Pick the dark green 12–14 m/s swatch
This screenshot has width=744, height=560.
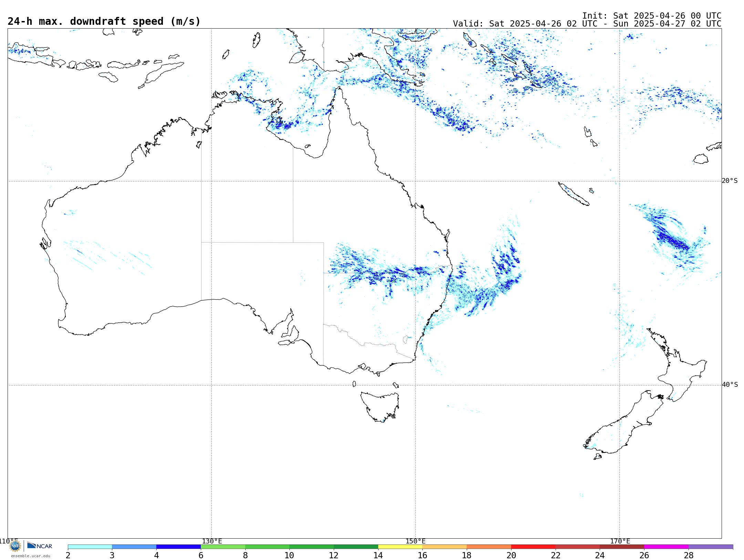click(x=356, y=547)
